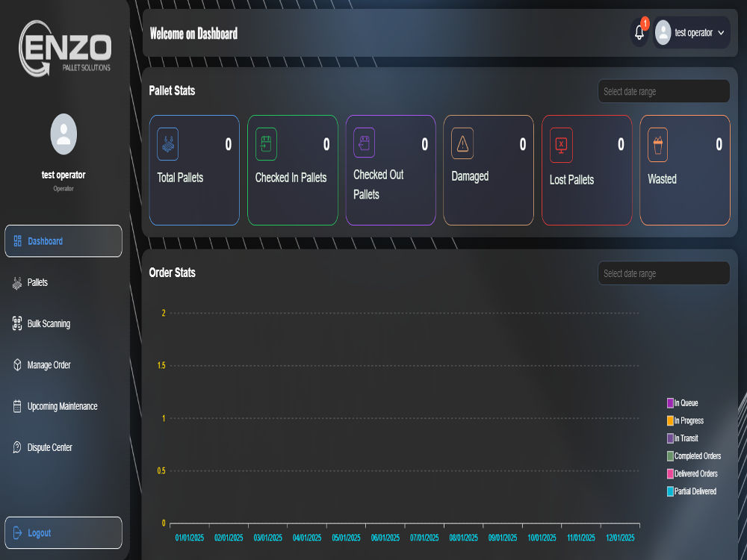
Task: Click the Total Pallets count value
Action: click(229, 144)
